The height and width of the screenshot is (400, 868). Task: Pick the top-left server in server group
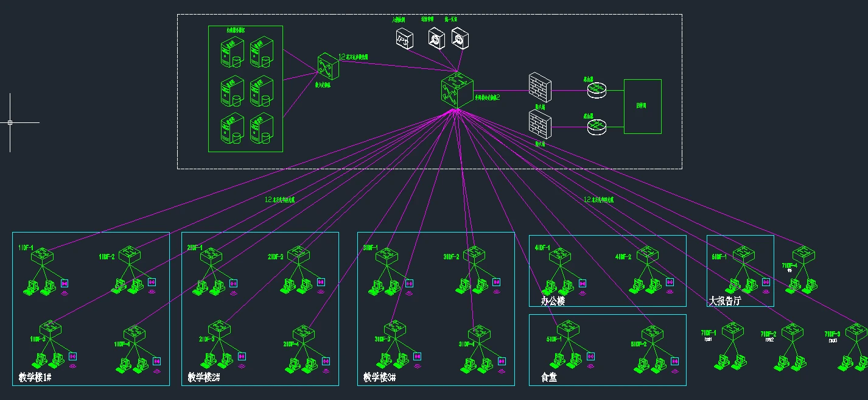[x=231, y=53]
